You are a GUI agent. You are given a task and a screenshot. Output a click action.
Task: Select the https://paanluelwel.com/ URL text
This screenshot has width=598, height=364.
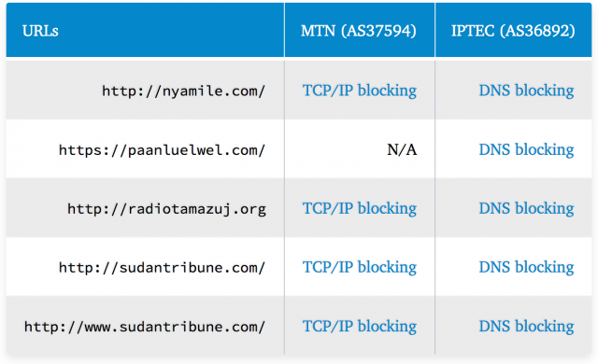point(162,150)
